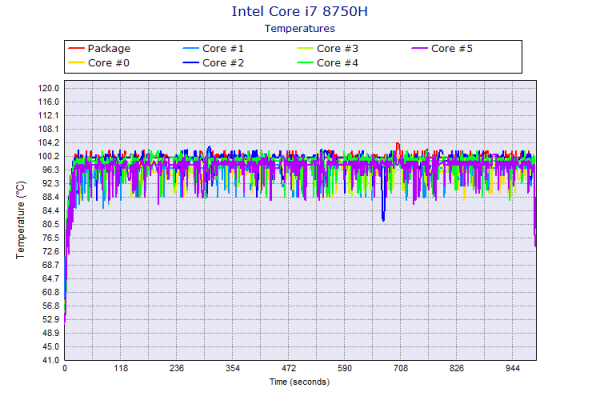This screenshot has height=400, width=600.
Task: Click the dark blue Core #2 legend swatch
Action: click(x=191, y=63)
